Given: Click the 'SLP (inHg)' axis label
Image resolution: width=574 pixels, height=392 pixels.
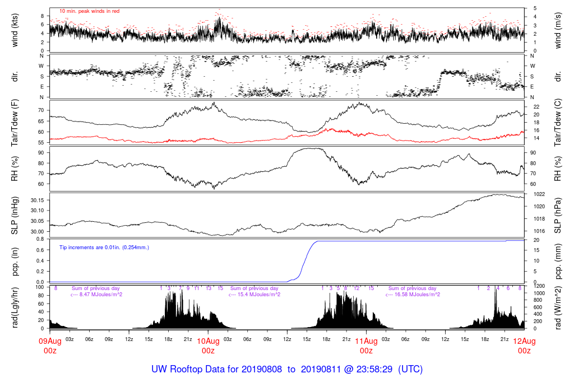Looking at the screenshot, I should pos(15,216).
